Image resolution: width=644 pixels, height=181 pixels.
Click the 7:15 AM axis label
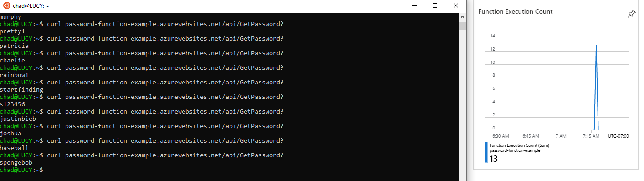591,136
